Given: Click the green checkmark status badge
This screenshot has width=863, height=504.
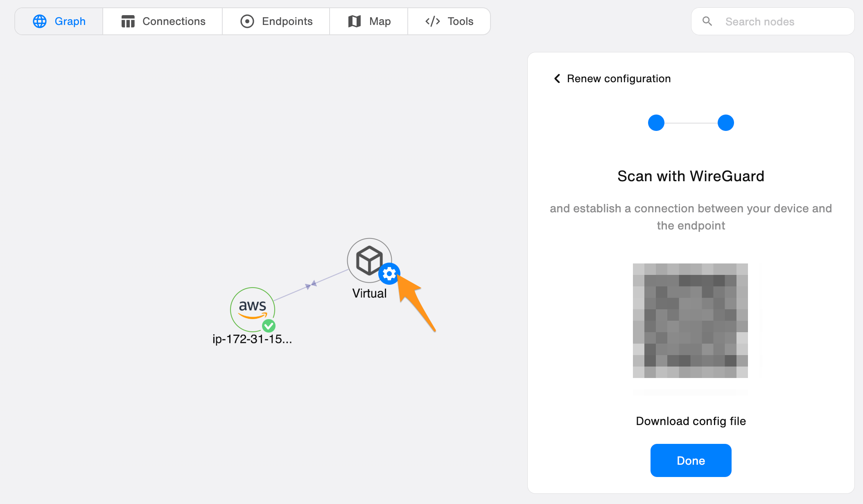Looking at the screenshot, I should 269,326.
